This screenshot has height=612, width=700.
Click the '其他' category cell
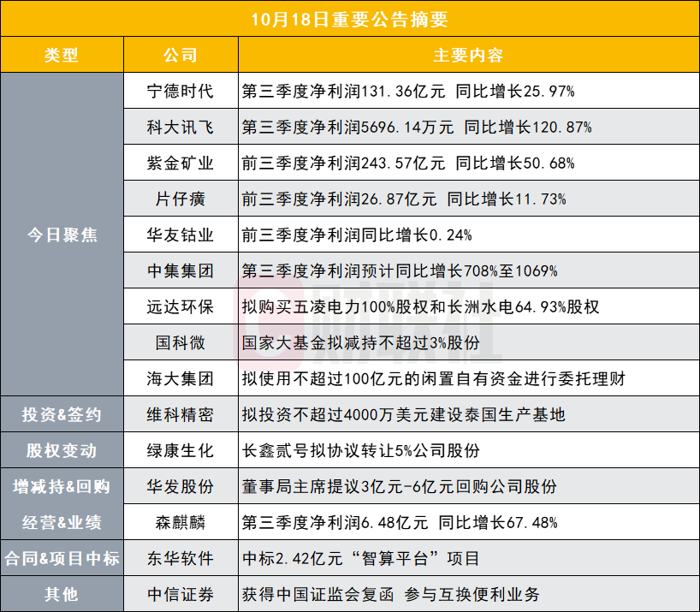(x=62, y=594)
